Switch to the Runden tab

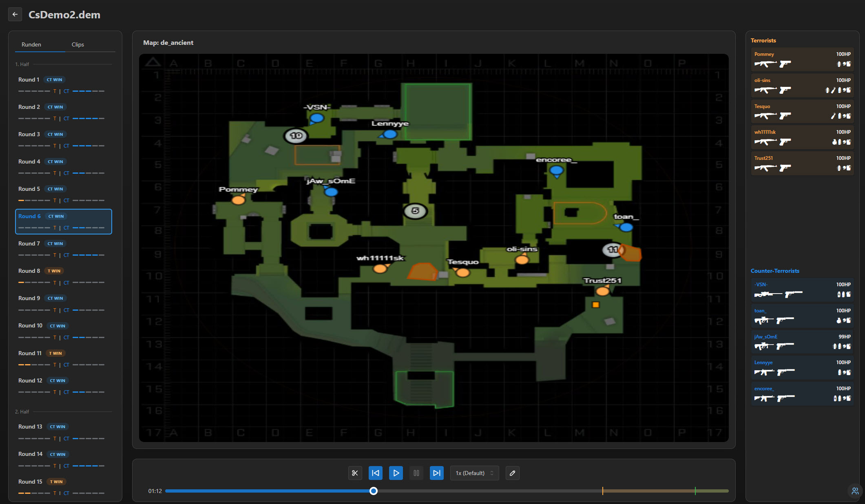31,44
